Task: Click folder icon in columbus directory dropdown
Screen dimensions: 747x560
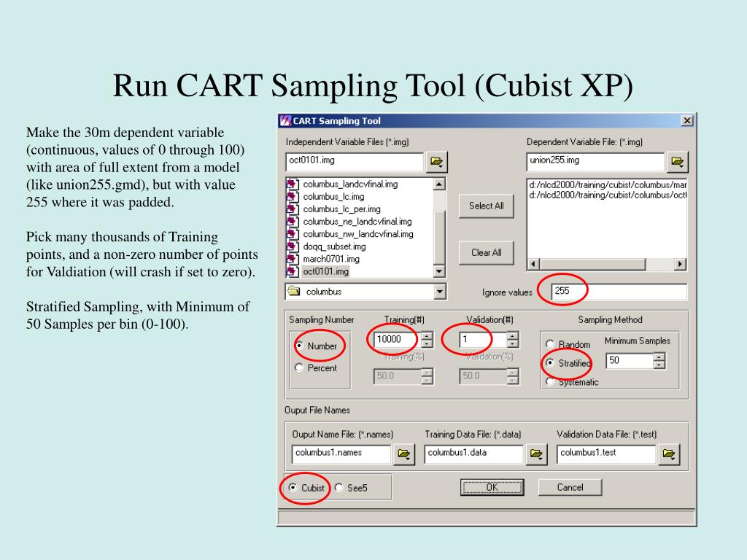Action: tap(295, 292)
